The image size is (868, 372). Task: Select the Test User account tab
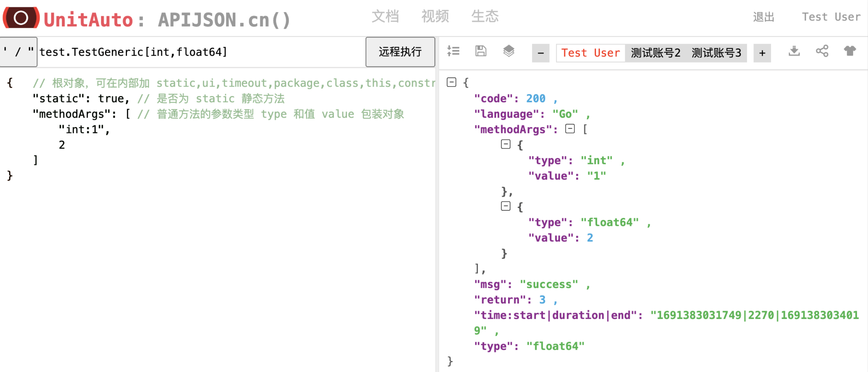pos(590,53)
